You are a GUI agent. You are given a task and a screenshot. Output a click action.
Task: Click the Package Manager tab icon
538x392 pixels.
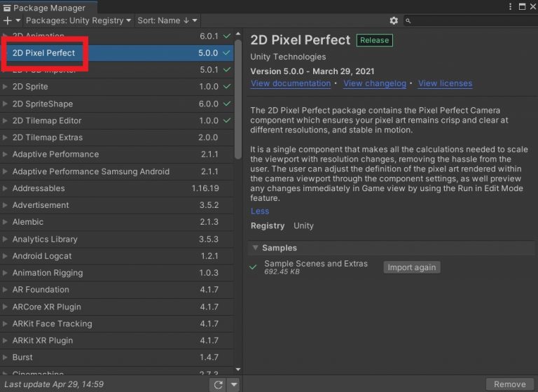(7, 8)
